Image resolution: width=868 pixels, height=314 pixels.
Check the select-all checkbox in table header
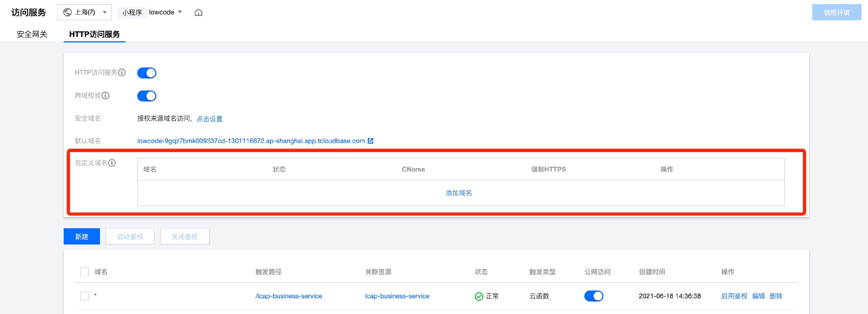click(85, 272)
